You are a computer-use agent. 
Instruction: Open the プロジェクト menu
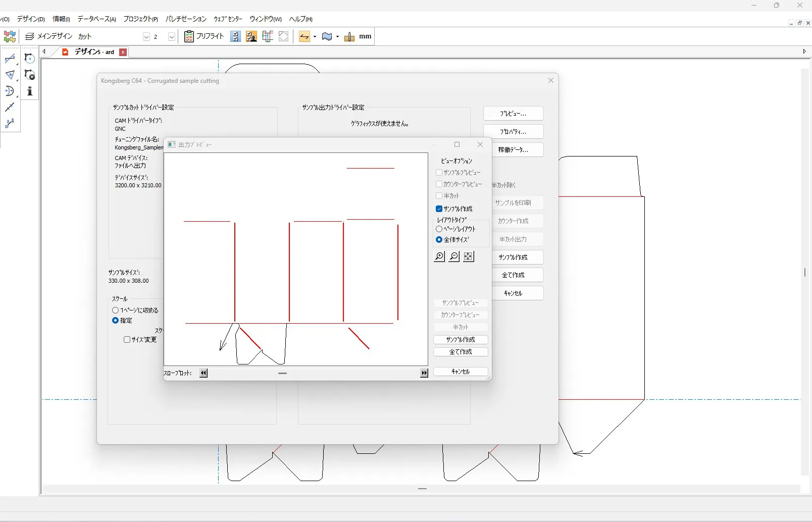tap(140, 19)
